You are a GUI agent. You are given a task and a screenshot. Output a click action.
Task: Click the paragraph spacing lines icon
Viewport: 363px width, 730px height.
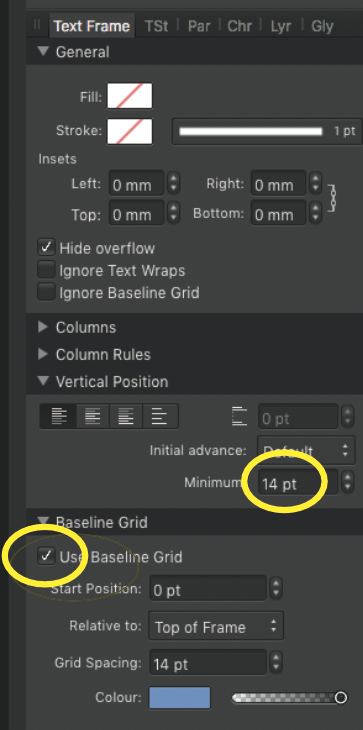[x=239, y=416]
